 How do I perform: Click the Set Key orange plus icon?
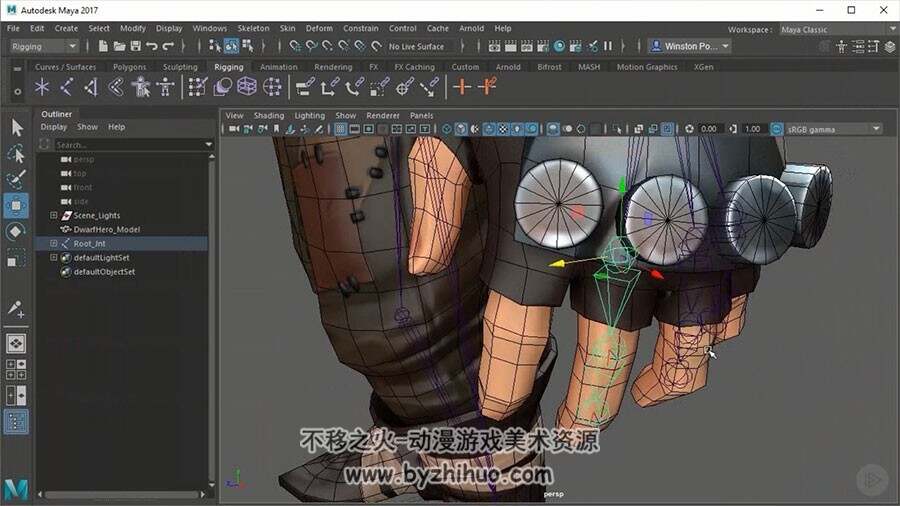pyautogui.click(x=462, y=87)
